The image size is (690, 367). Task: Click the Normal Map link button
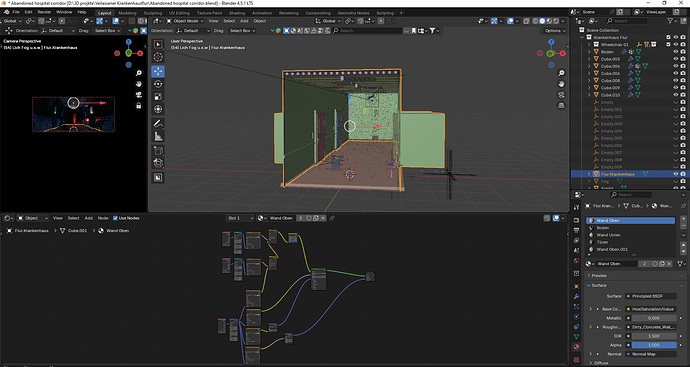pos(651,354)
